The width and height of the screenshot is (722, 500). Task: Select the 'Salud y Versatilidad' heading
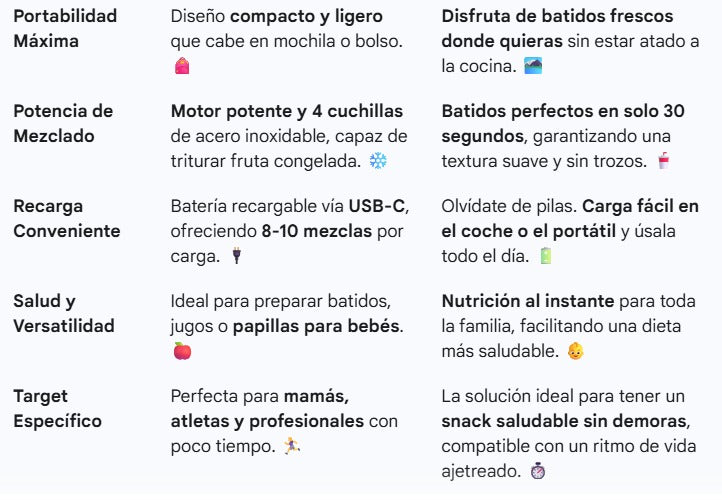click(x=63, y=313)
